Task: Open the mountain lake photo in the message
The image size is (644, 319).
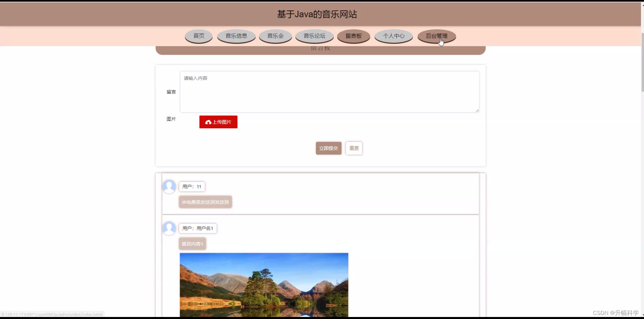Action: [x=264, y=285]
